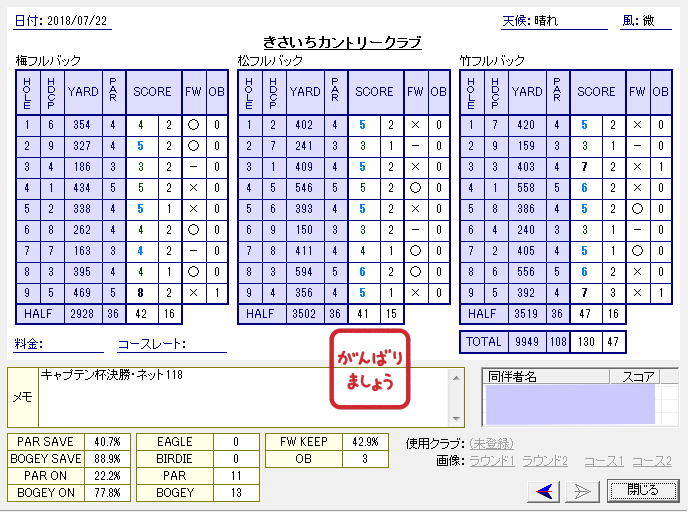Click the EAGLE stat label
The width and height of the screenshot is (688, 512).
point(175,442)
